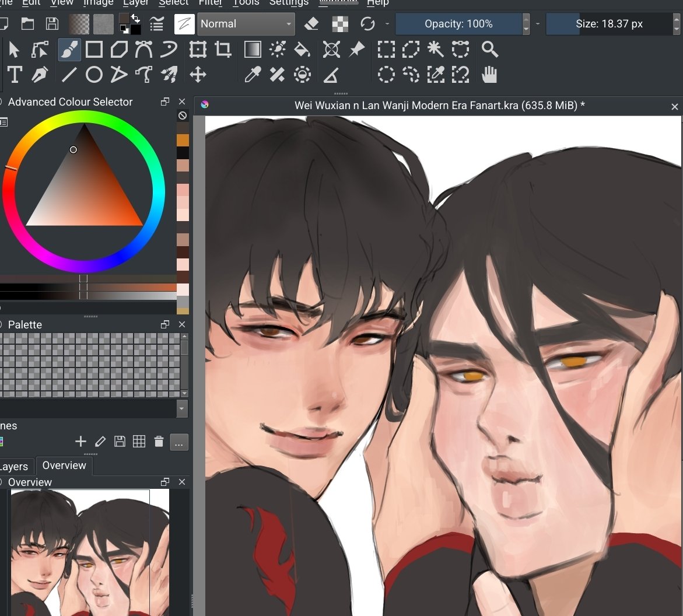The width and height of the screenshot is (683, 616).
Task: Select the Bezier curve tool
Action: pyautogui.click(x=143, y=50)
